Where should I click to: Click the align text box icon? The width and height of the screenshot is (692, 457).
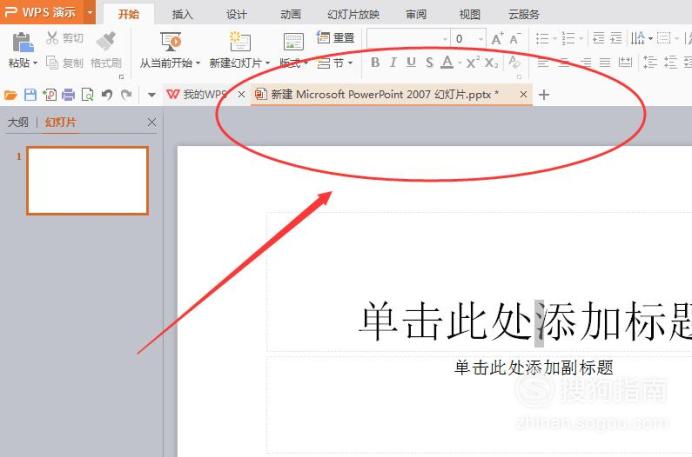[x=663, y=38]
